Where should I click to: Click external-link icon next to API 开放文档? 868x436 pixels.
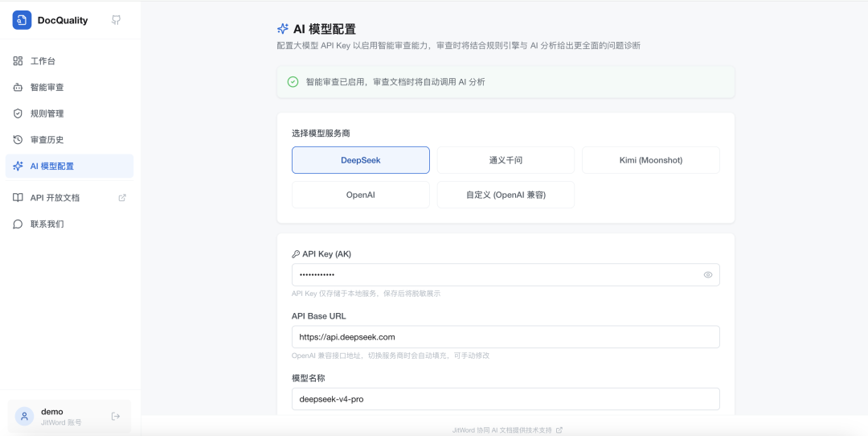[122, 198]
